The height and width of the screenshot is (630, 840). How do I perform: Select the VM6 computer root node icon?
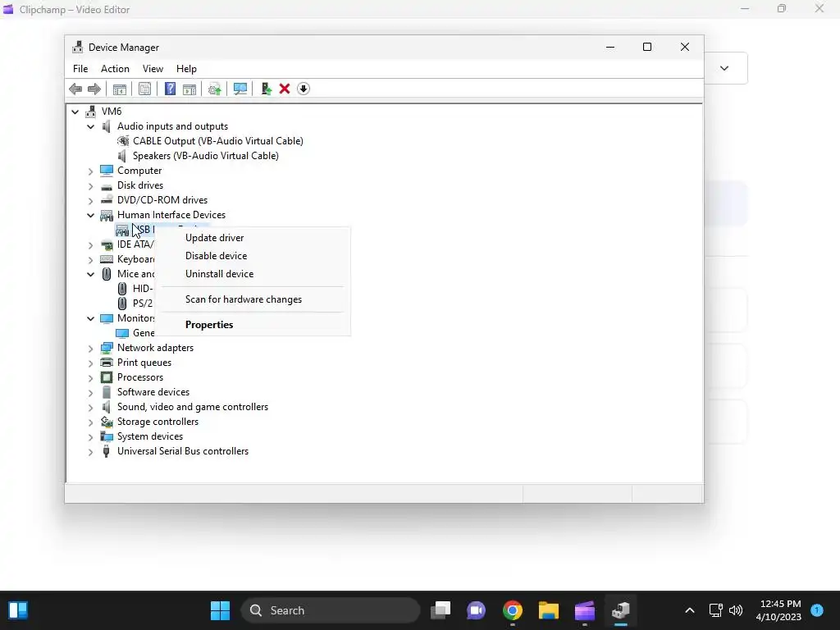point(90,112)
